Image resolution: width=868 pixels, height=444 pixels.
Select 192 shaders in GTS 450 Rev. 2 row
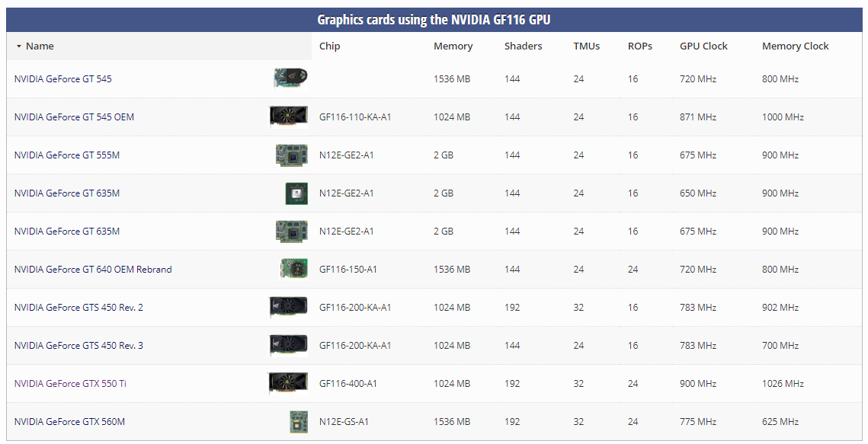pyautogui.click(x=512, y=308)
